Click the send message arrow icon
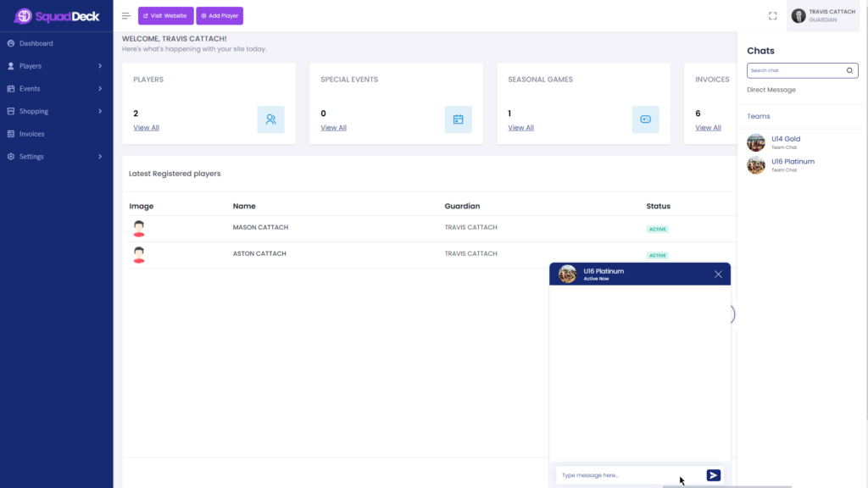 [713, 474]
